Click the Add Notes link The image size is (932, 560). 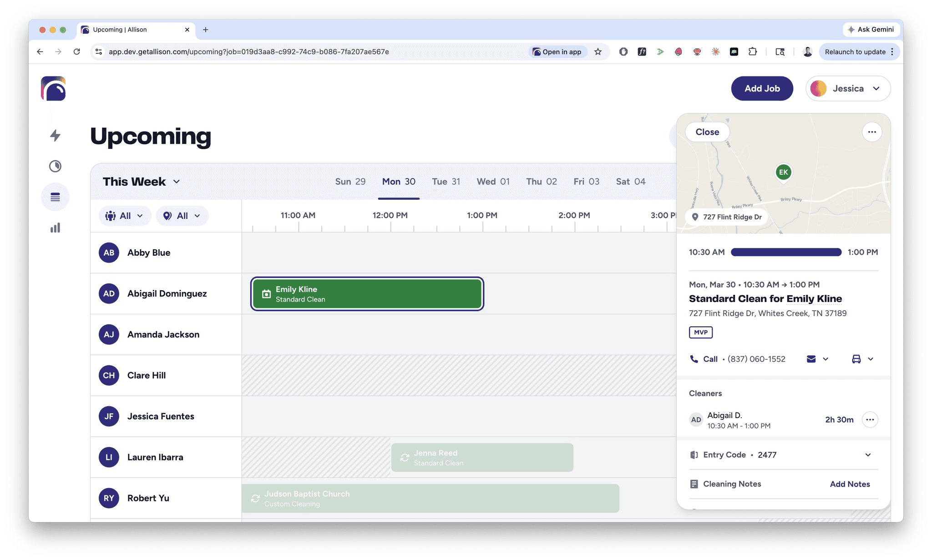click(849, 484)
